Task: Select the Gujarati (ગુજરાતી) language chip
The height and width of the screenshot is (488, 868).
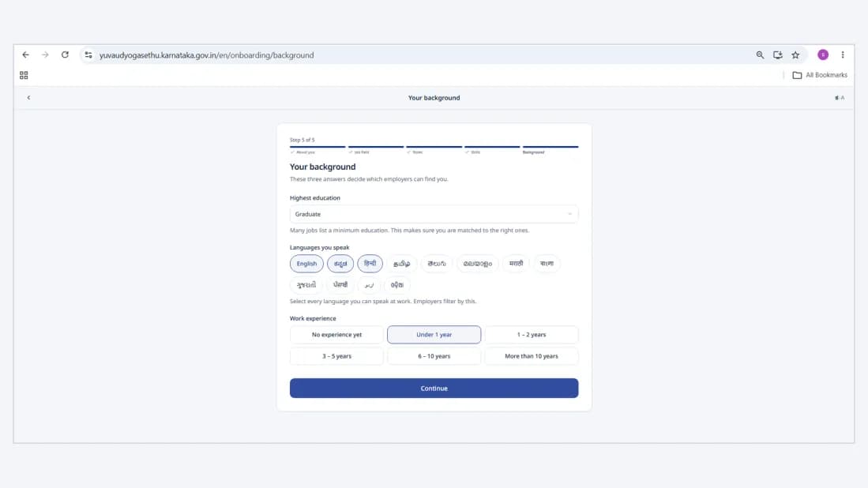Action: (x=306, y=285)
